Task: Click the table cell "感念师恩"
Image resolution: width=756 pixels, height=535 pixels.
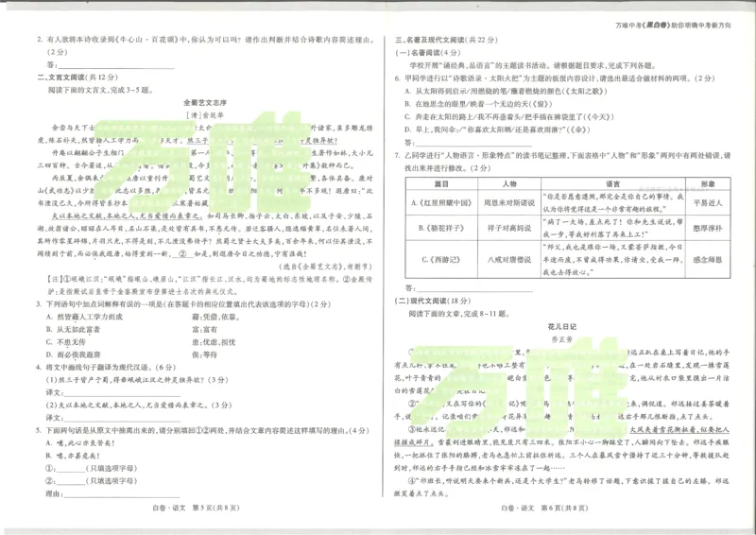Action: click(x=708, y=260)
